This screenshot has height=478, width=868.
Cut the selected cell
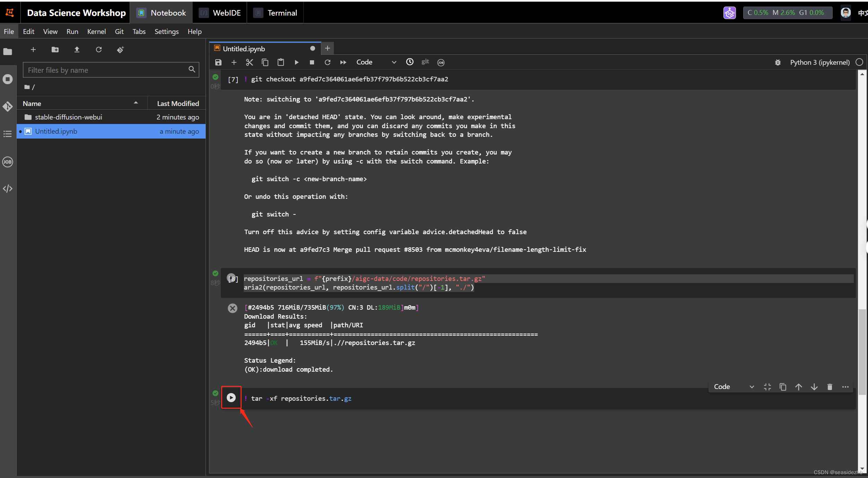tap(250, 62)
